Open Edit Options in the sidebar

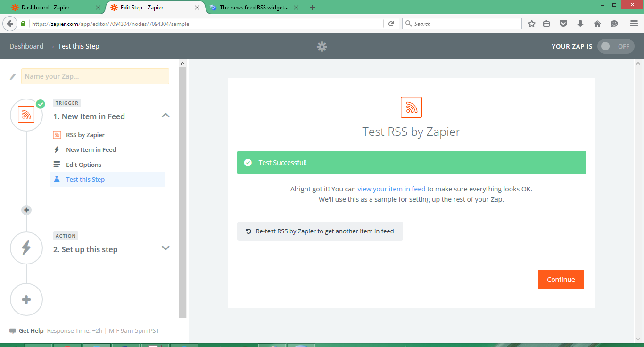83,165
